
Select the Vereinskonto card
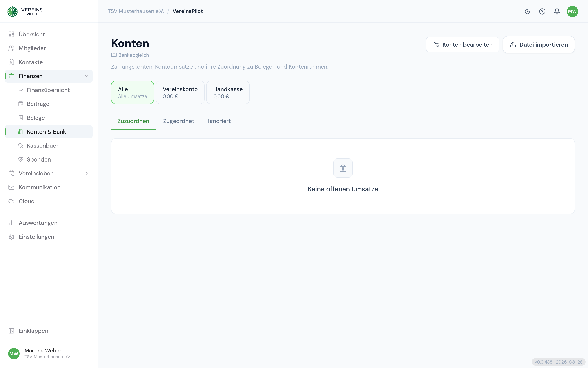click(180, 92)
